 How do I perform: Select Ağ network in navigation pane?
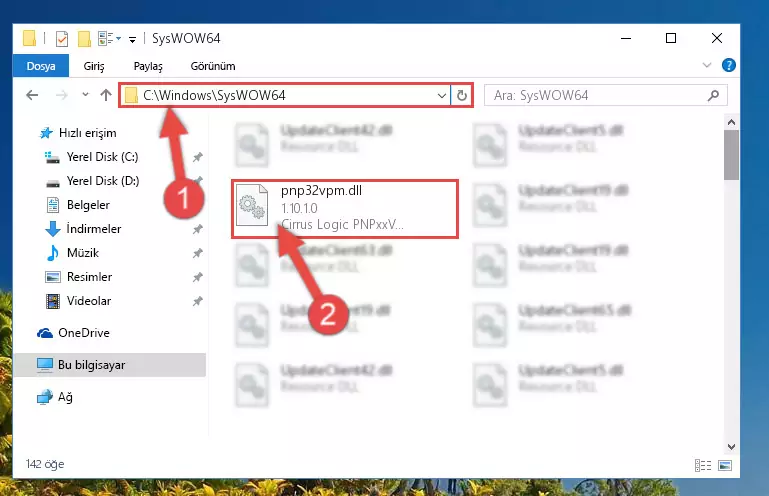coord(55,397)
